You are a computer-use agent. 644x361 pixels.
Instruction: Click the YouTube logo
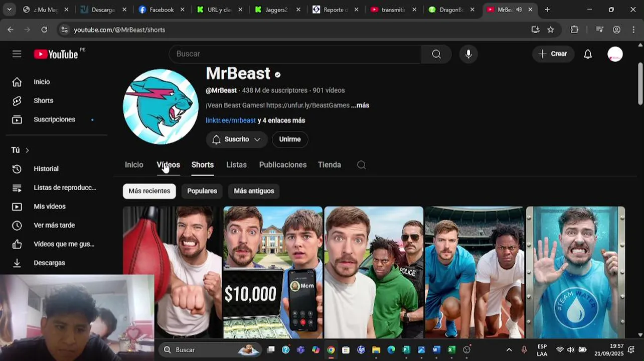[56, 54]
